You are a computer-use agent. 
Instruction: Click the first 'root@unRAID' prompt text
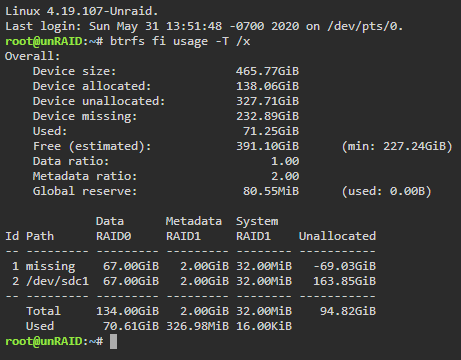[x=44, y=42]
